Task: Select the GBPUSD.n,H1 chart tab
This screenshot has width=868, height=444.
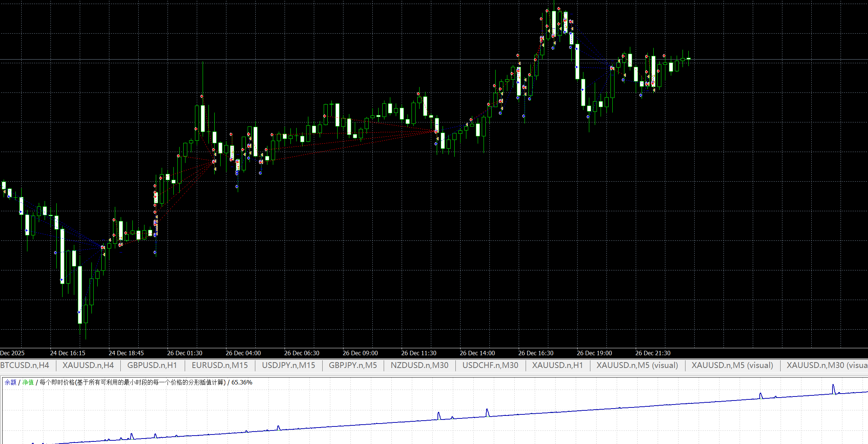Action: click(152, 365)
